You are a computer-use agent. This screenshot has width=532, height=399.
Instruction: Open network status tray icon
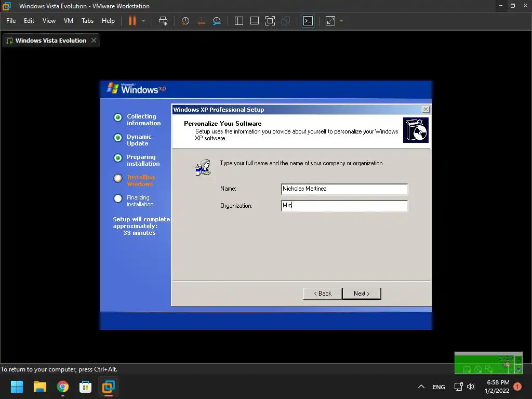[459, 387]
